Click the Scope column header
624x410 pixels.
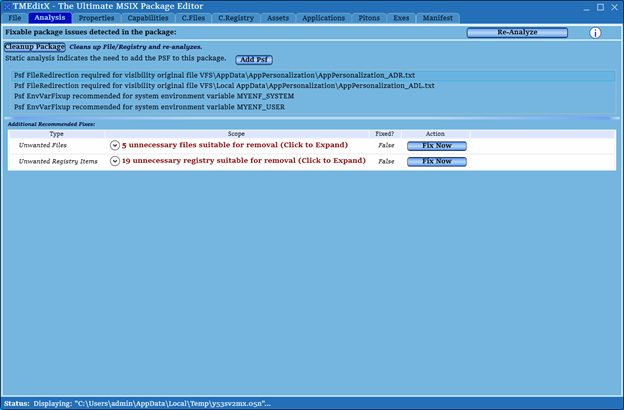point(236,134)
